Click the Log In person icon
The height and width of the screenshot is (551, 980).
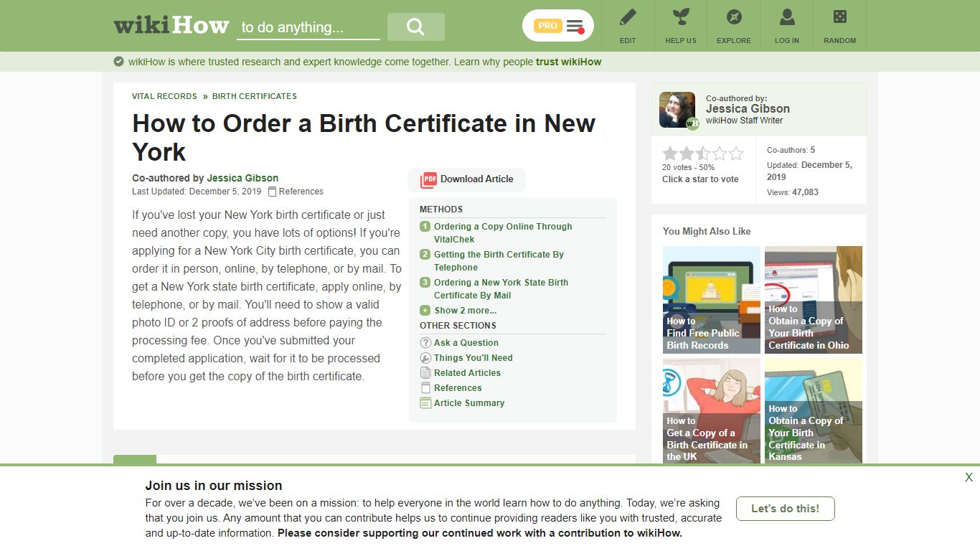pos(787,17)
